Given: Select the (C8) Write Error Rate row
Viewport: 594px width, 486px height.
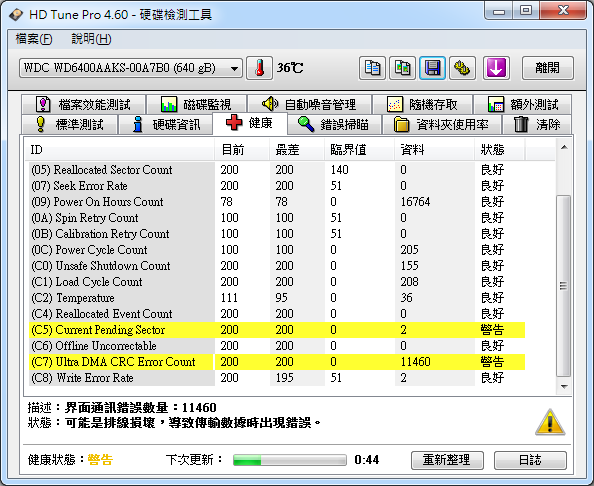Looking at the screenshot, I should (x=277, y=378).
